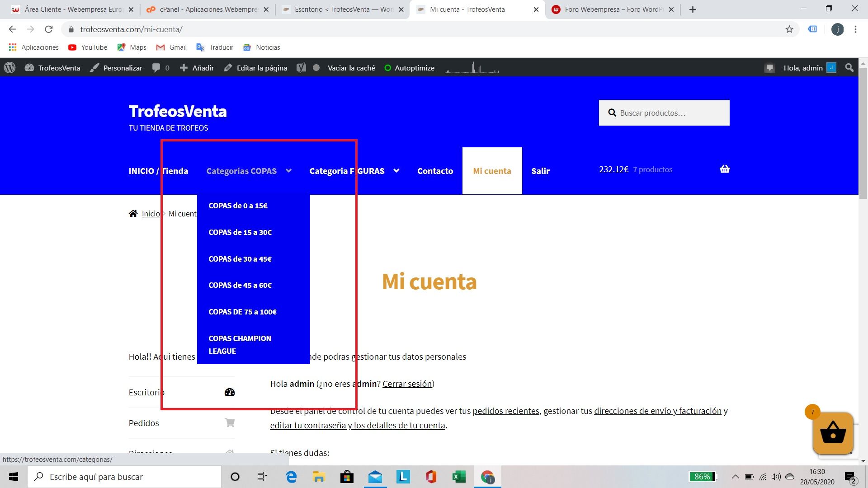Open Microsoft Edge from the taskbar
This screenshot has width=868, height=488.
291,477
